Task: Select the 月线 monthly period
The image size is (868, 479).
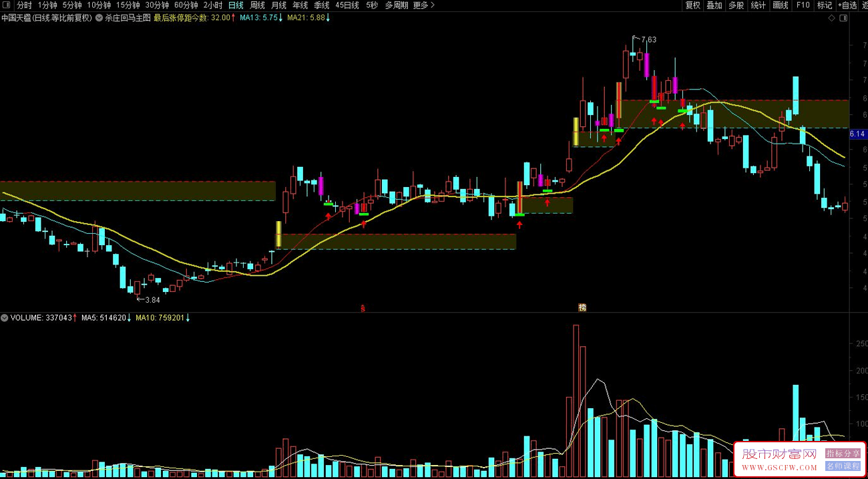Action: tap(278, 5)
